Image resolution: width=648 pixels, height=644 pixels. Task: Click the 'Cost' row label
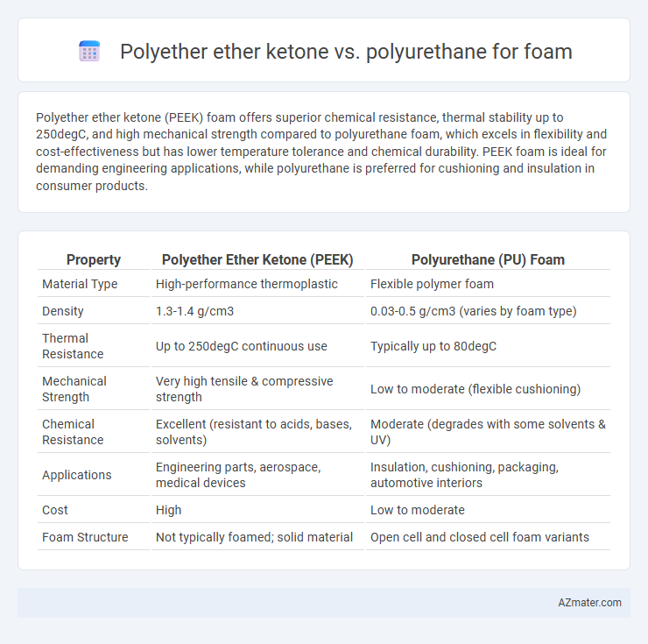55,510
